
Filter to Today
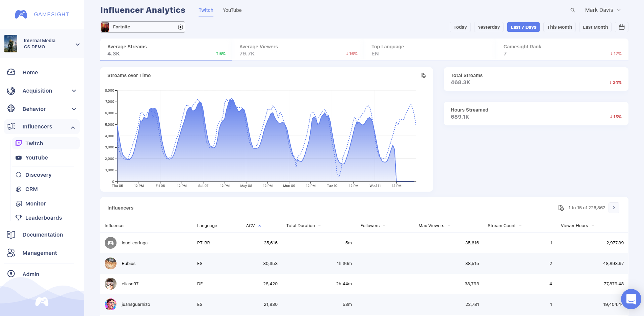460,27
